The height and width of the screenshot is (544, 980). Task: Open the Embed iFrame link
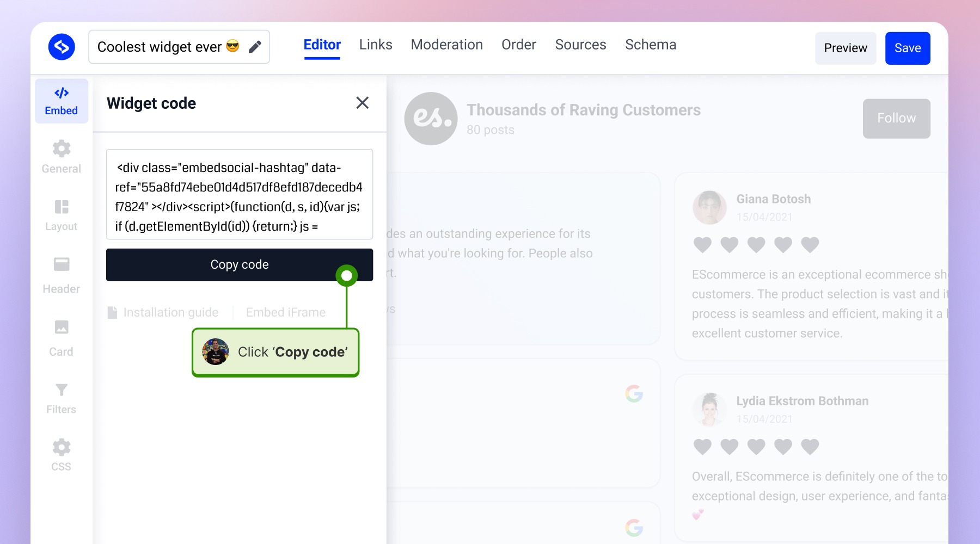(x=286, y=312)
